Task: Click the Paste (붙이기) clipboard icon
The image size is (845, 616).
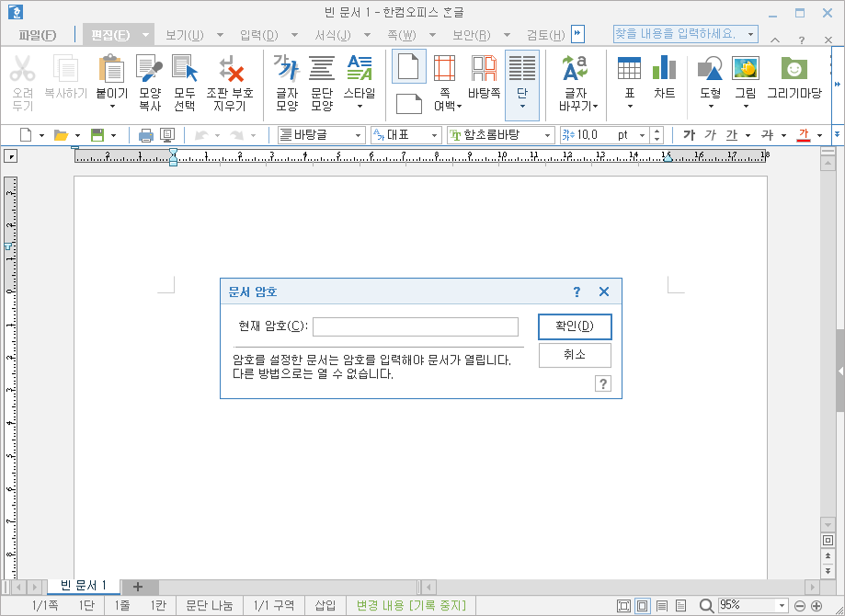Action: tap(112, 69)
